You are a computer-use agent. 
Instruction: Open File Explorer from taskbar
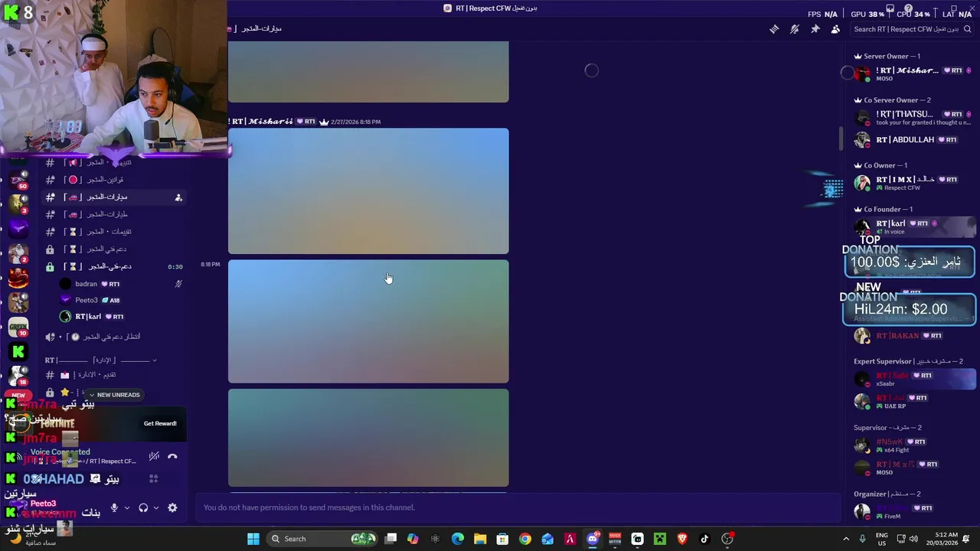(480, 539)
